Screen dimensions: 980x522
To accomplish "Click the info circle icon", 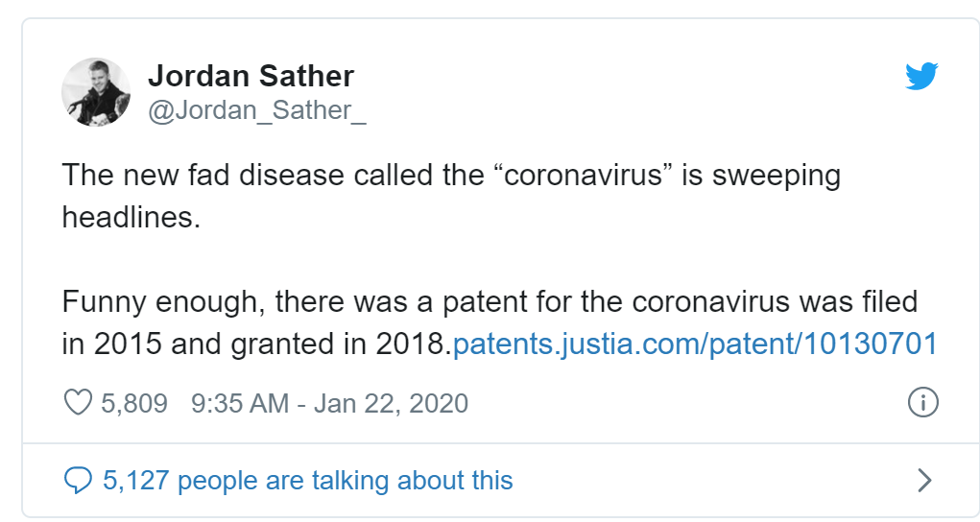I will (x=921, y=403).
